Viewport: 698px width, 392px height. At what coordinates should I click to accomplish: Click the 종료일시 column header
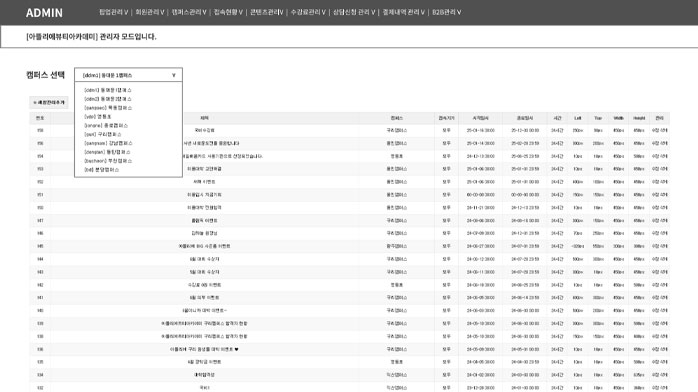tap(524, 118)
